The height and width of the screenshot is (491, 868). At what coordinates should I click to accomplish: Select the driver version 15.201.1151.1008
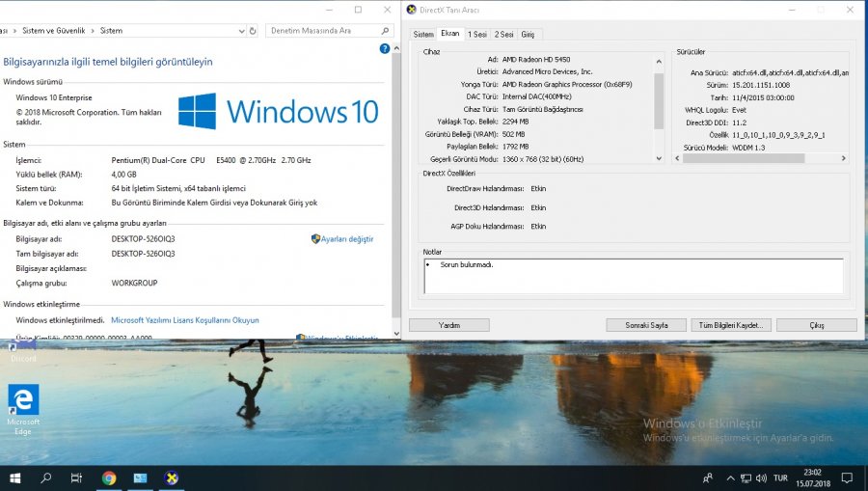[761, 85]
